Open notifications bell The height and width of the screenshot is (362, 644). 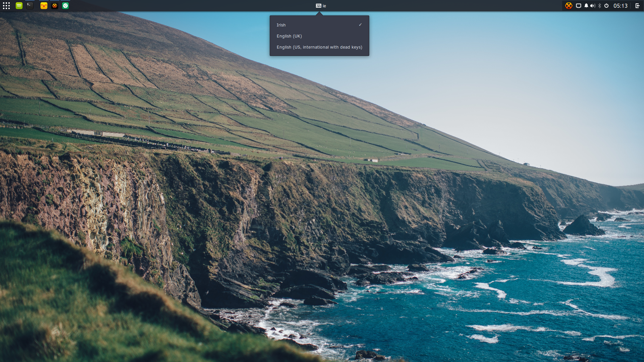(x=586, y=6)
